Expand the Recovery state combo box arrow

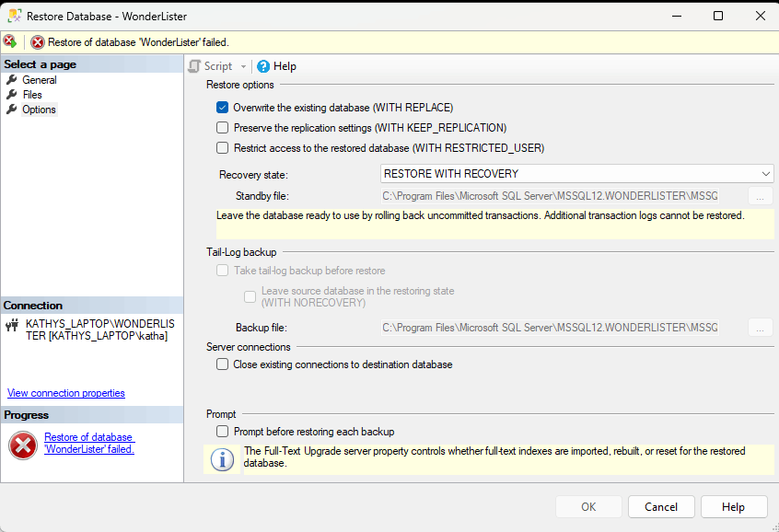pos(765,173)
